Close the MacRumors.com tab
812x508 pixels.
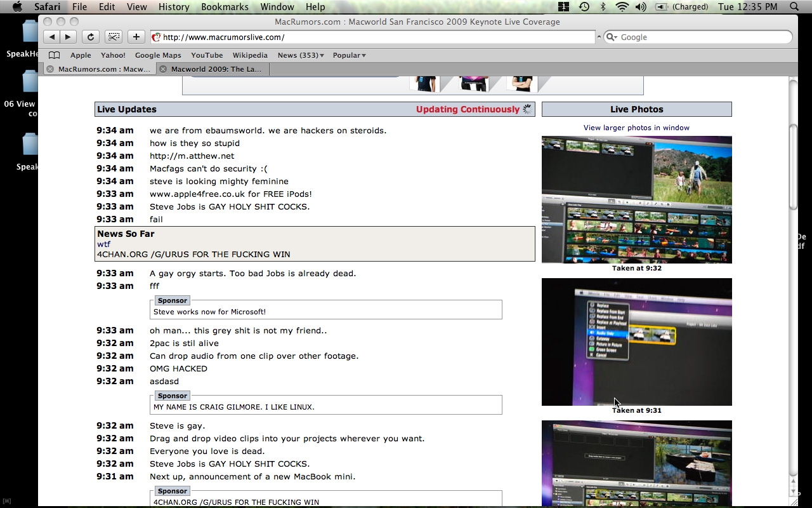49,69
